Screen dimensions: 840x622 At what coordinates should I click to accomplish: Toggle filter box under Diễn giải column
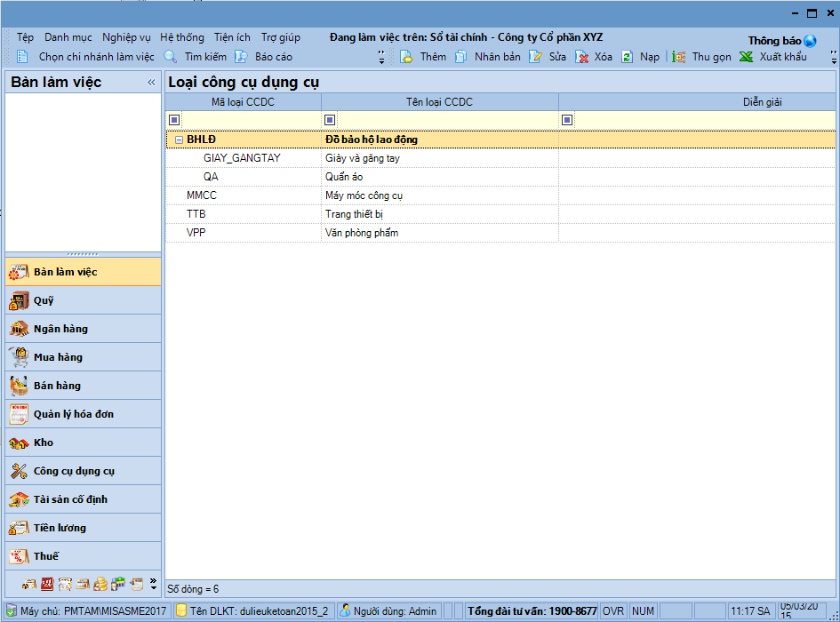point(567,120)
